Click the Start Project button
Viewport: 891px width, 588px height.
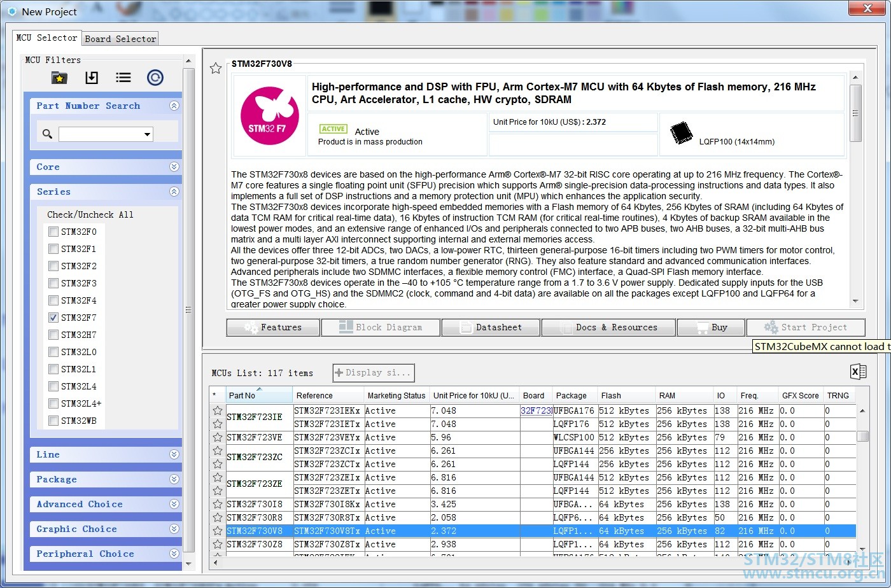point(806,327)
